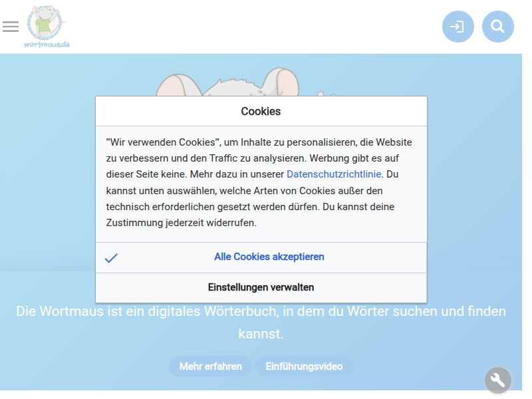Open the Einführungsvideo button
The width and height of the screenshot is (532, 399).
(x=304, y=366)
